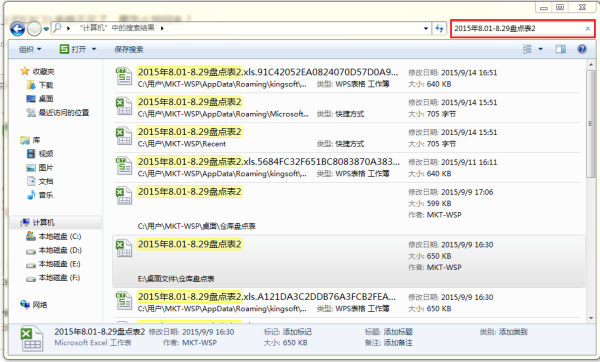The width and height of the screenshot is (600, 362).
Task: Click author MKT-WSP in details pane
Action: click(x=199, y=343)
